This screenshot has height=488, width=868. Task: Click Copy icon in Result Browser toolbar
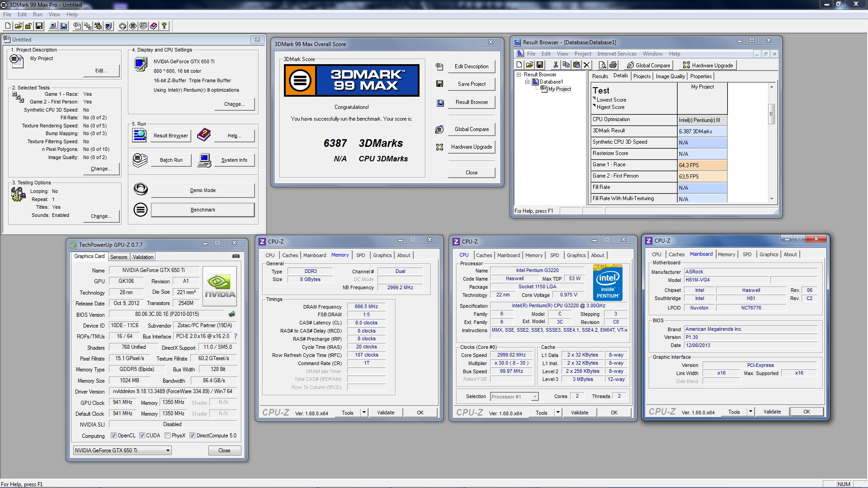(x=566, y=65)
